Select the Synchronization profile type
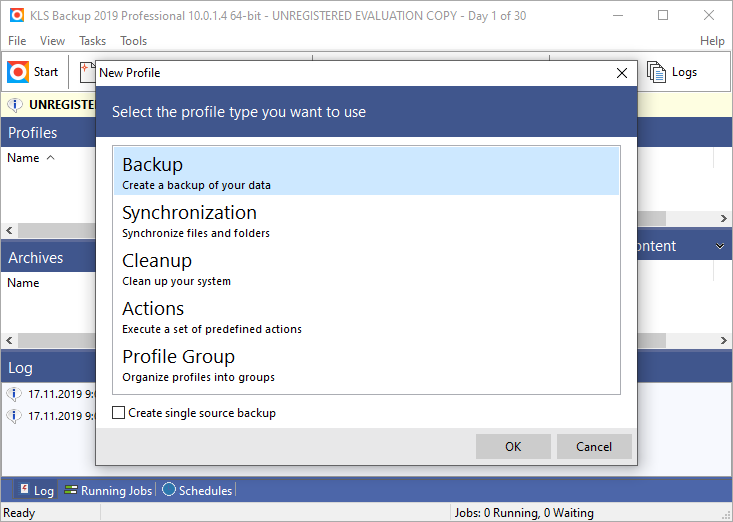This screenshot has height=522, width=733. click(366, 219)
